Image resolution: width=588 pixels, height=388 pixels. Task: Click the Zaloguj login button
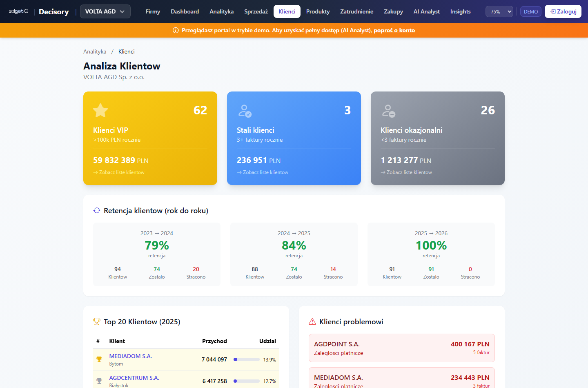563,11
